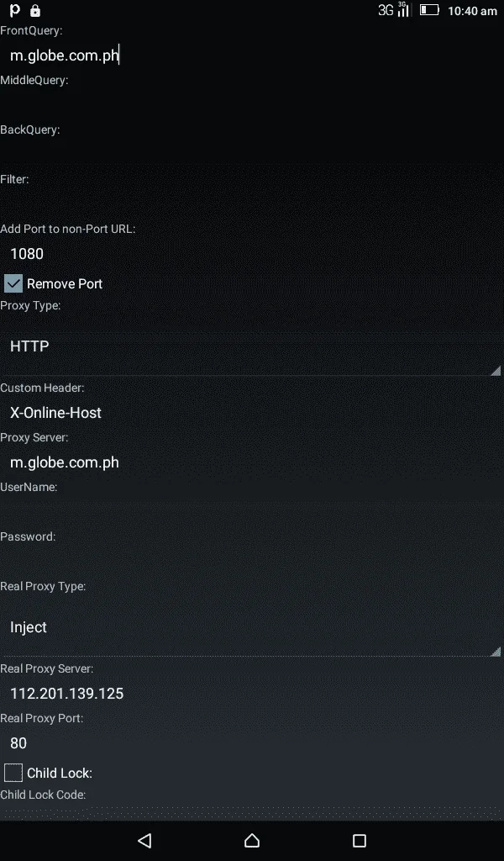504x861 pixels.
Task: Enable the Child Lock checkbox
Action: 13,773
